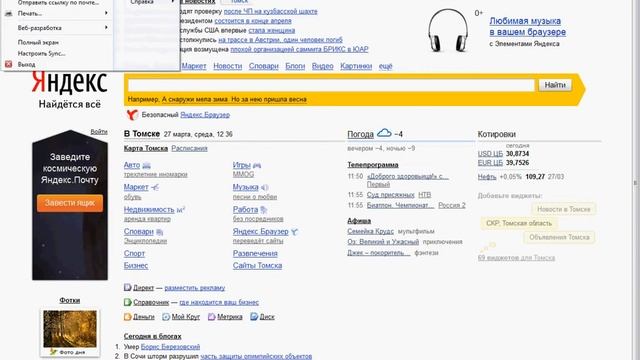Click the gamepad icon next to Игры
This screenshot has height=360, width=640.
(257, 165)
